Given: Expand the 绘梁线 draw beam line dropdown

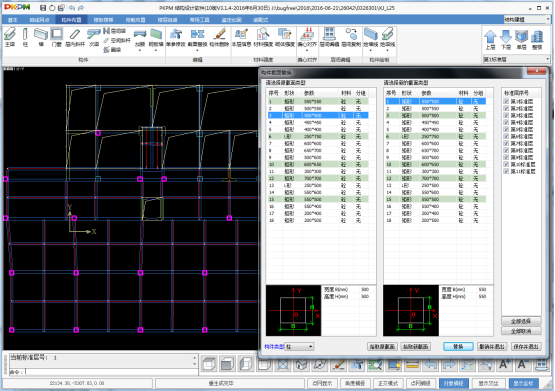Looking at the screenshot, I should (388, 51).
